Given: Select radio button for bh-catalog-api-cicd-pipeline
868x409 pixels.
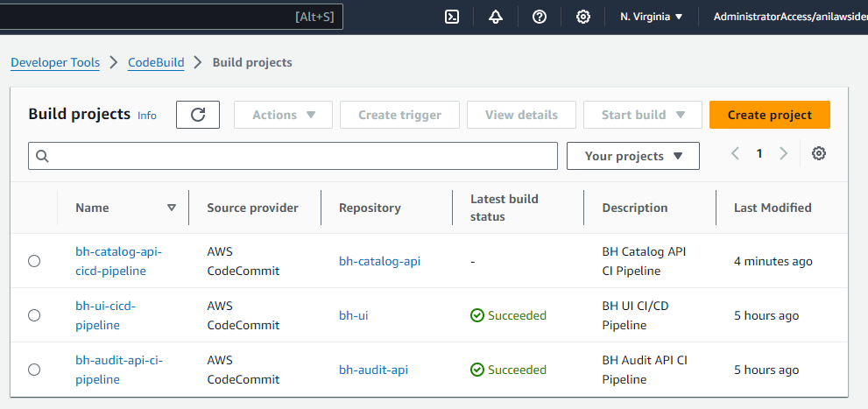Looking at the screenshot, I should 34,261.
